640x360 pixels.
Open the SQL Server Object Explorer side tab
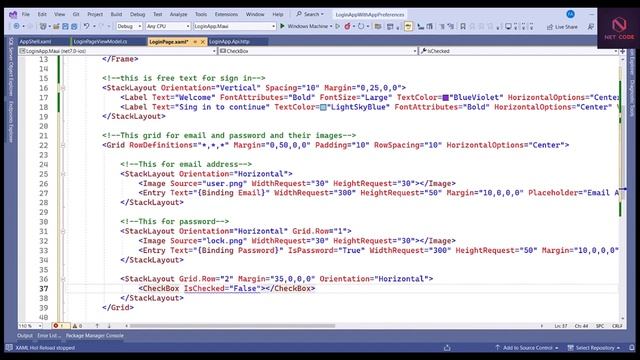click(11, 67)
